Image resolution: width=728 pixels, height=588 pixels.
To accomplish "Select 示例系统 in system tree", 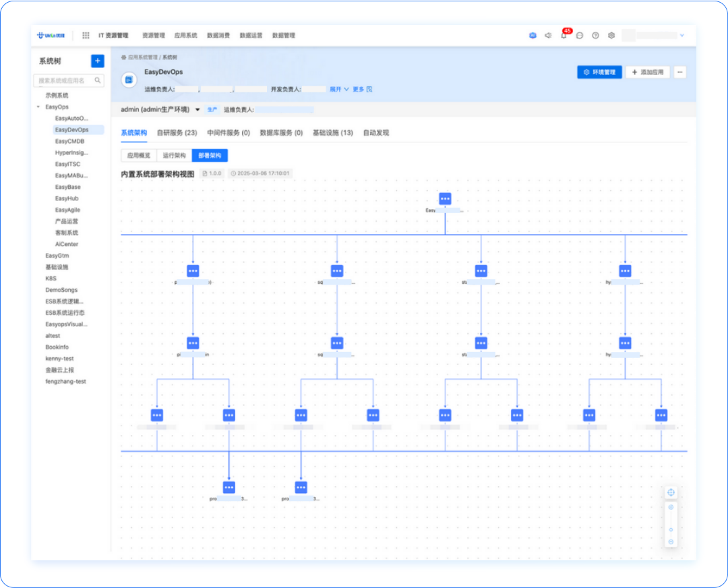I will (57, 95).
